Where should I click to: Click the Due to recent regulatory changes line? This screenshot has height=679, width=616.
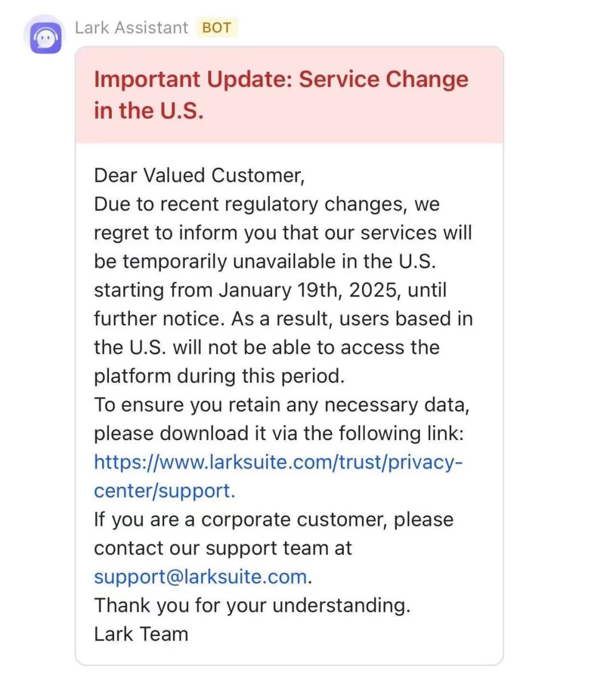[x=267, y=204]
